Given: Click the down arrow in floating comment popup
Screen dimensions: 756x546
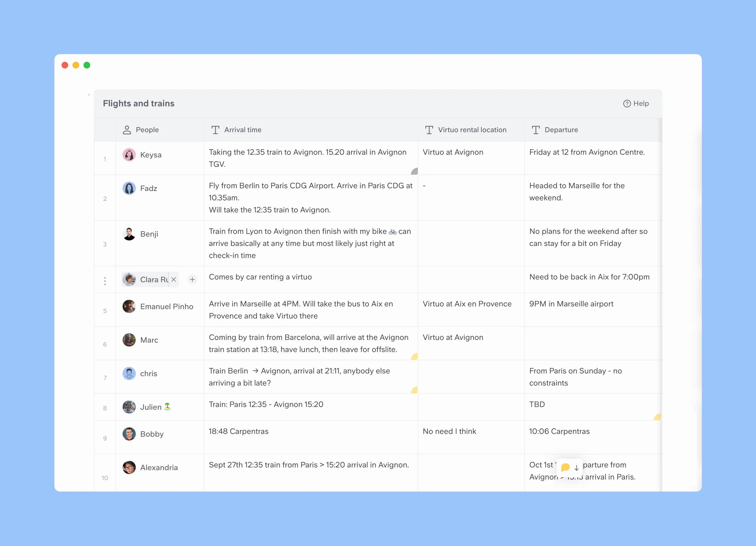Looking at the screenshot, I should 576,468.
